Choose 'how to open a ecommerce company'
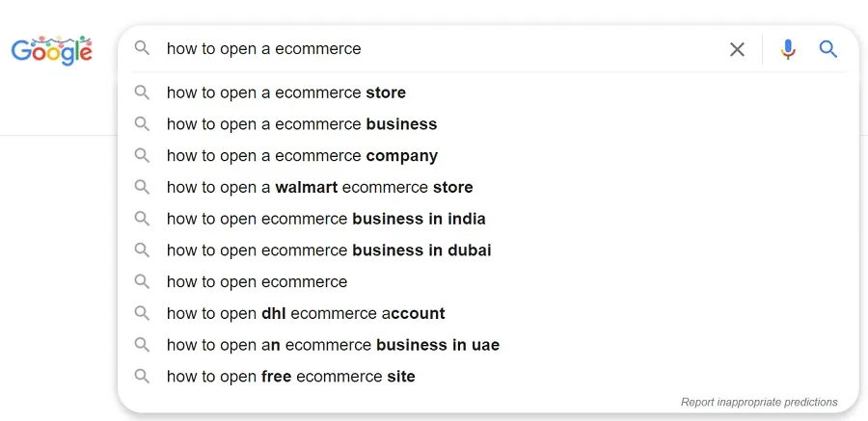This screenshot has width=868, height=421. (302, 156)
